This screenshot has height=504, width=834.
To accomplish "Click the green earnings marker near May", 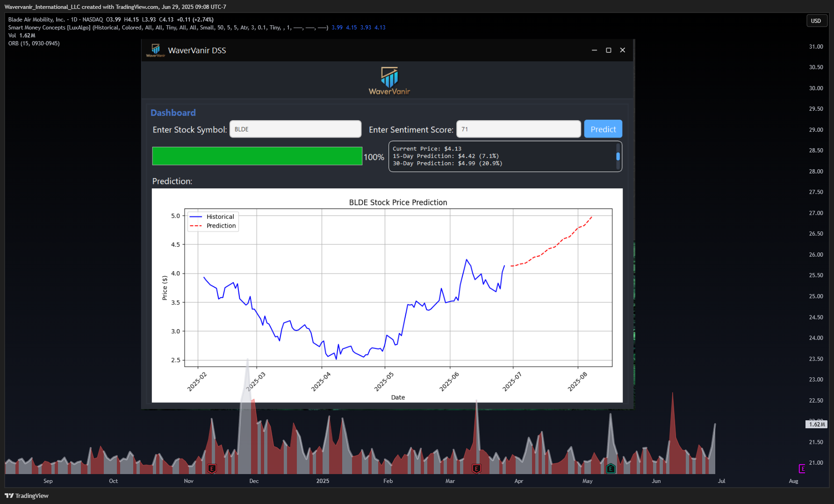I will tap(611, 468).
